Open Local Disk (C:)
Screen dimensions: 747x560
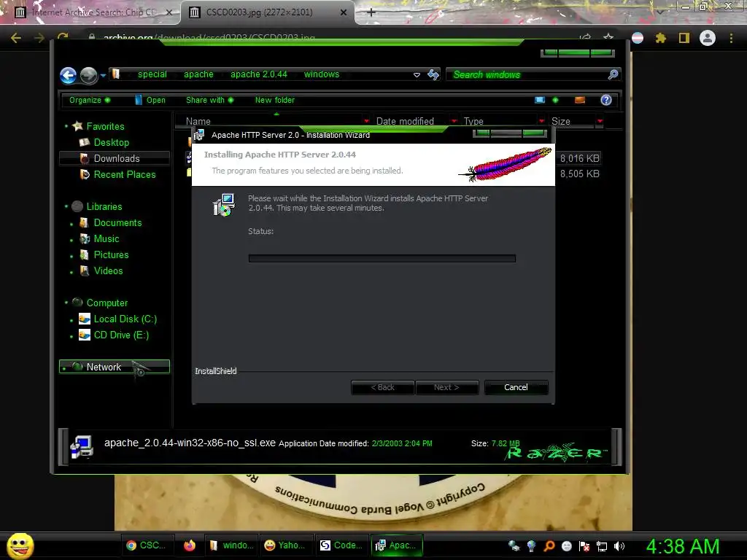[x=125, y=319]
